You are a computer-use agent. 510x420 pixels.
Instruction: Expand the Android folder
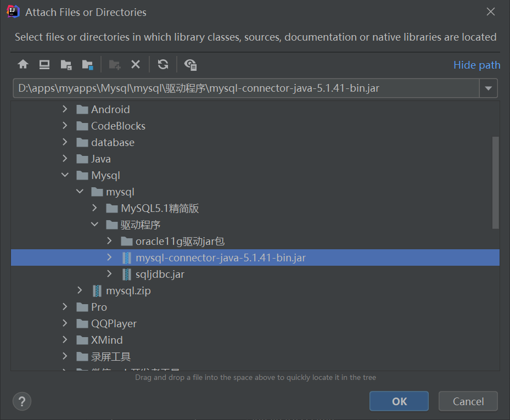click(x=65, y=109)
